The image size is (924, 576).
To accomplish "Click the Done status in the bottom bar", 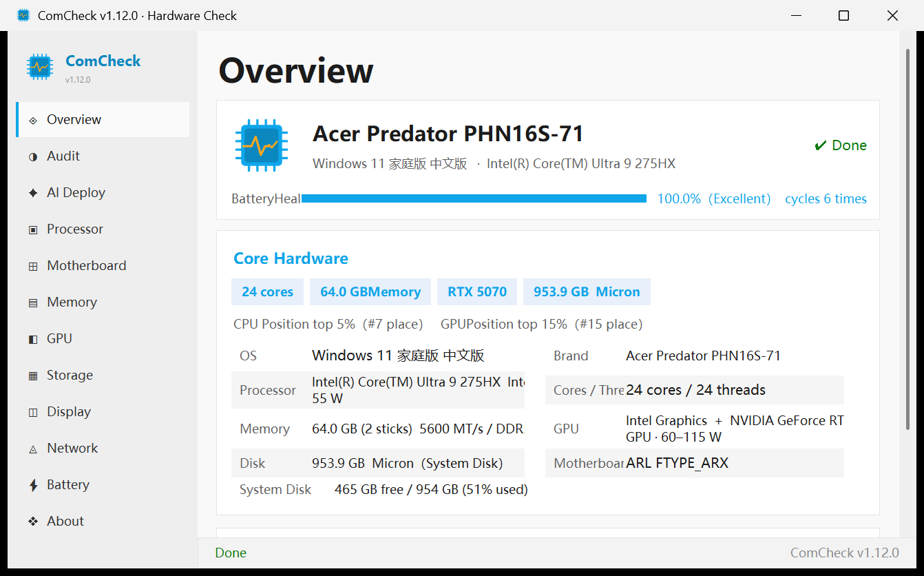I will point(231,553).
